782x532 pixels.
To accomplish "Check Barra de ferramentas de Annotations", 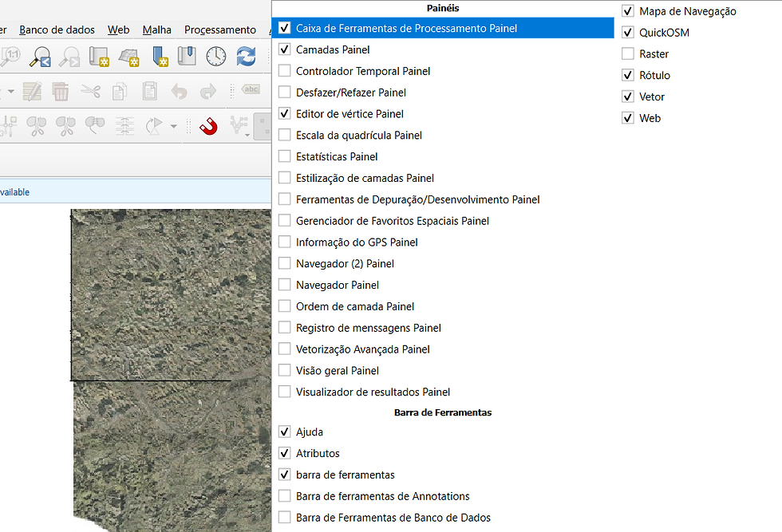I will [284, 496].
